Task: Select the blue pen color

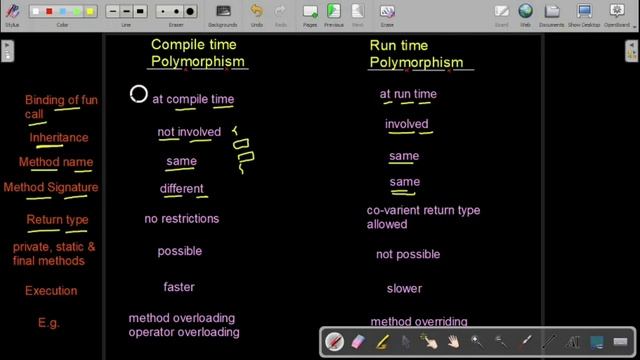Action: 63,11
